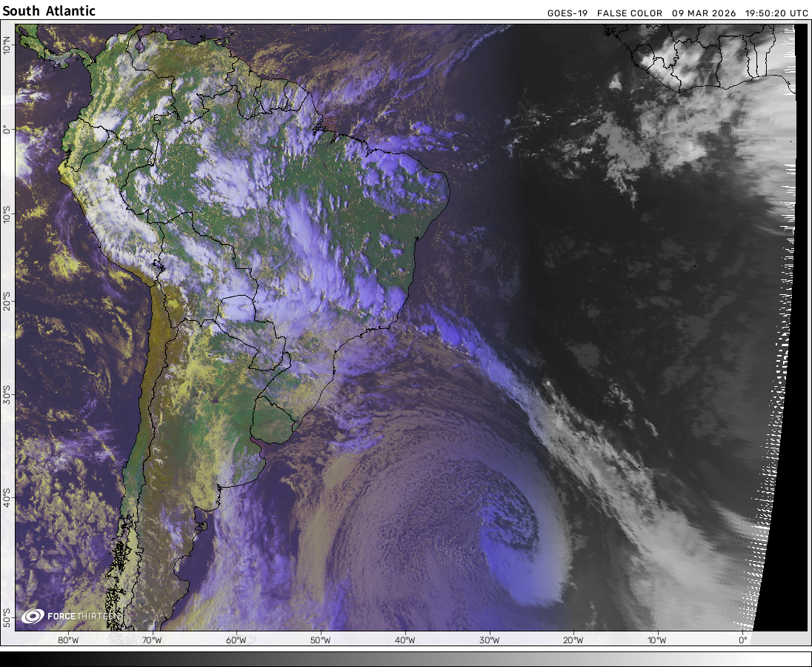Click the 50°W longitude marker
Image resolution: width=812 pixels, height=667 pixels.
tap(320, 640)
